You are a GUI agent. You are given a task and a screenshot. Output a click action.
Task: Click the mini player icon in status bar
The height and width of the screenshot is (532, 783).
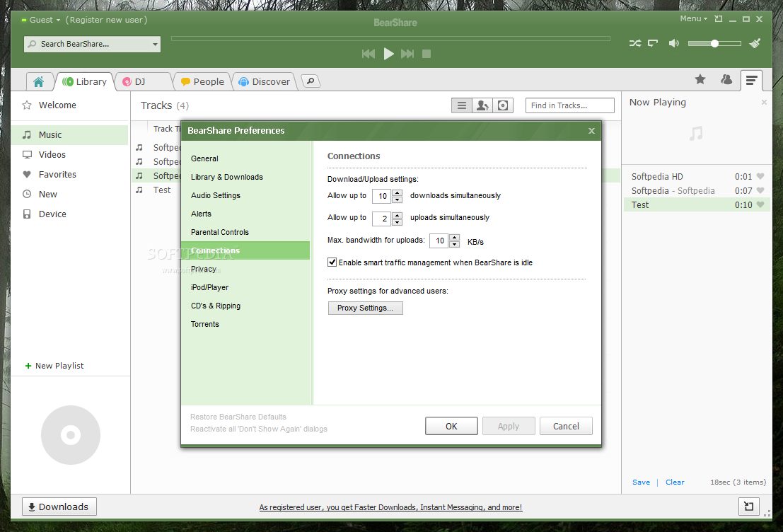click(748, 507)
